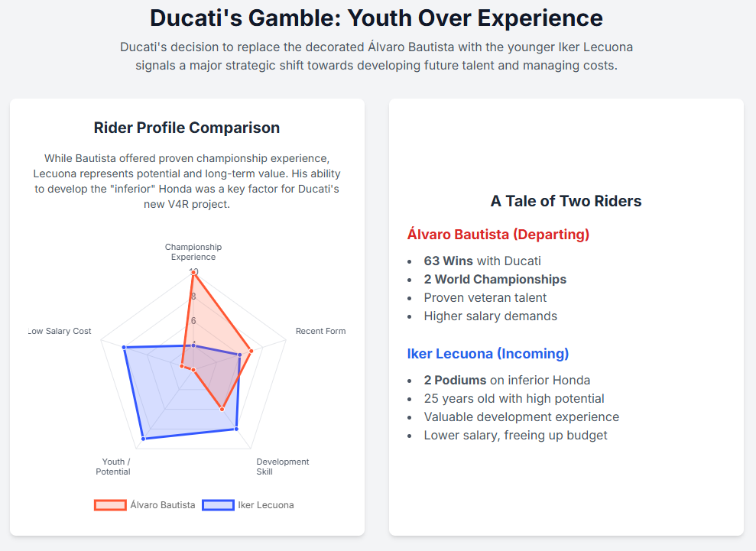Screen dimensions: 756x551
Task: Select the Low Salary Cost axis label
Action: point(60,332)
